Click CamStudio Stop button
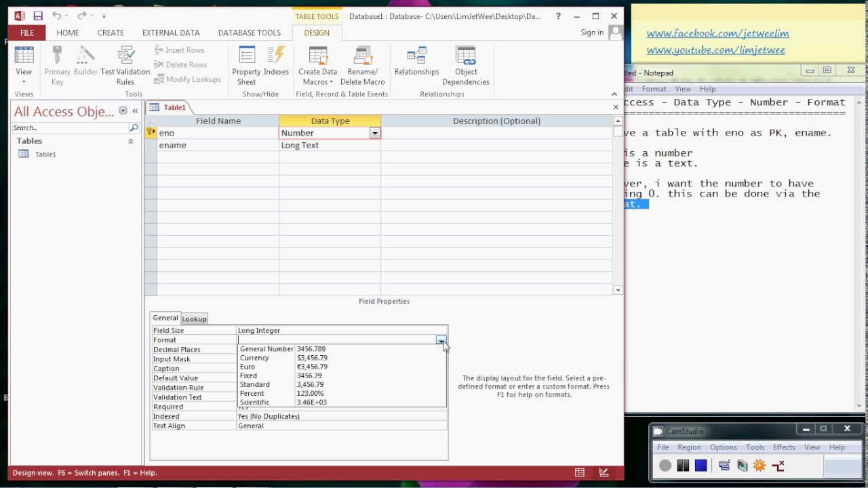Image resolution: width=868 pixels, height=488 pixels. [x=701, y=465]
